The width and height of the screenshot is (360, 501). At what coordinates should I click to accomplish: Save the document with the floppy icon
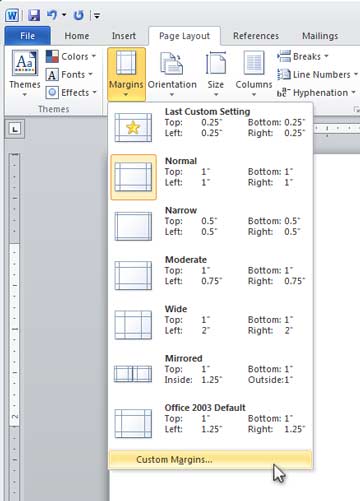(x=34, y=15)
